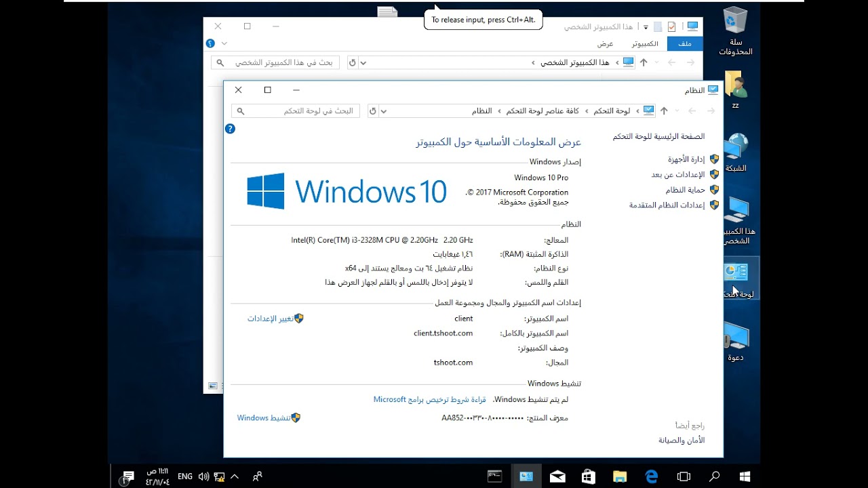868x488 pixels.
Task: Open address dropdown in File Explorer
Action: pyautogui.click(x=363, y=62)
